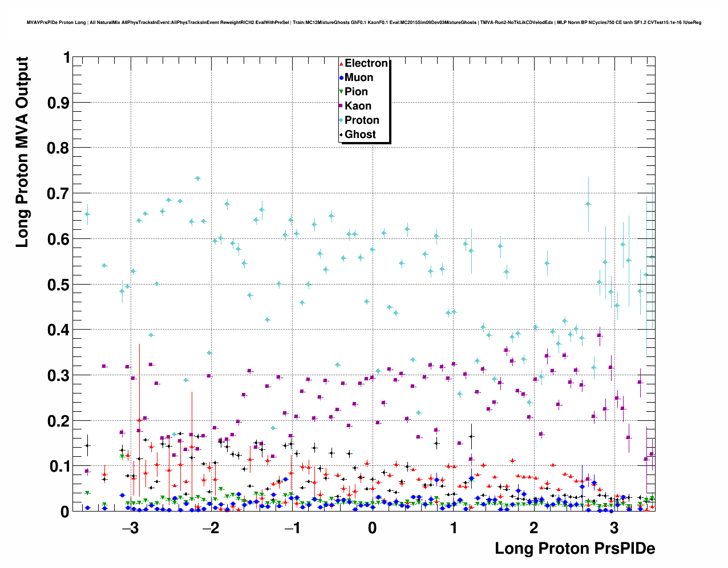Select the purple Kaon square legend marker

[341, 106]
